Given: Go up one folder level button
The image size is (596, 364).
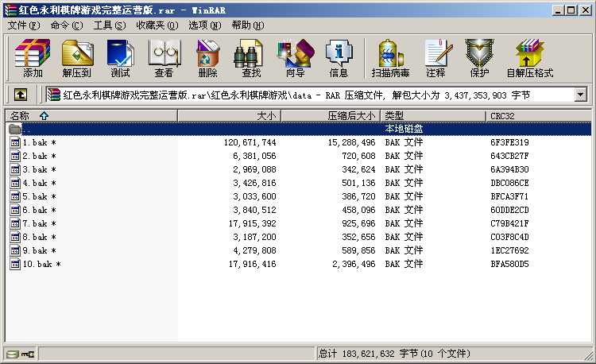Looking at the screenshot, I should point(21,95).
